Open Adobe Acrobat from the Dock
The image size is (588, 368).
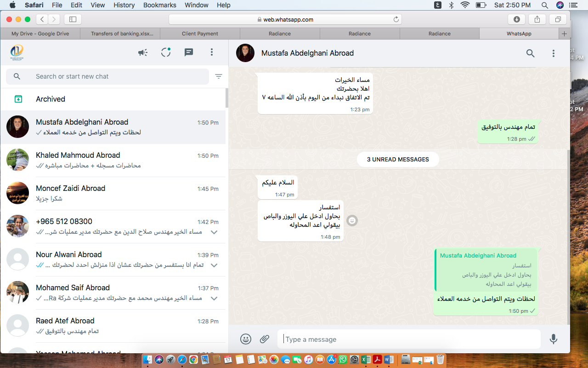click(377, 360)
